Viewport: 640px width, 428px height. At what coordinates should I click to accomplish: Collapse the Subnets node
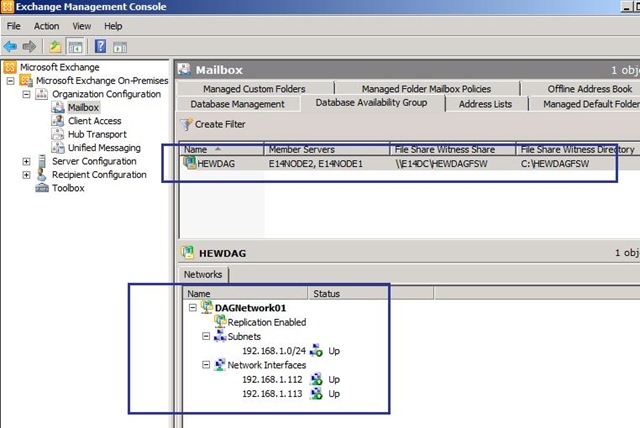click(x=206, y=336)
